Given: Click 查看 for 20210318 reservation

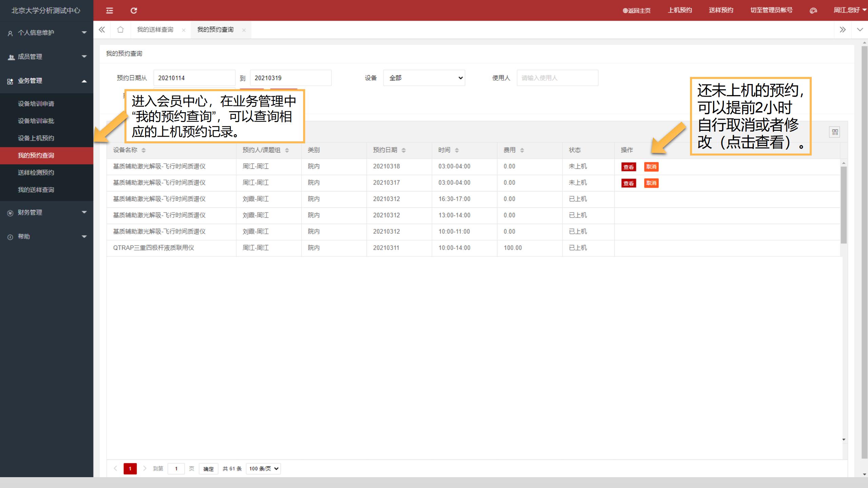Looking at the screenshot, I should (x=628, y=167).
